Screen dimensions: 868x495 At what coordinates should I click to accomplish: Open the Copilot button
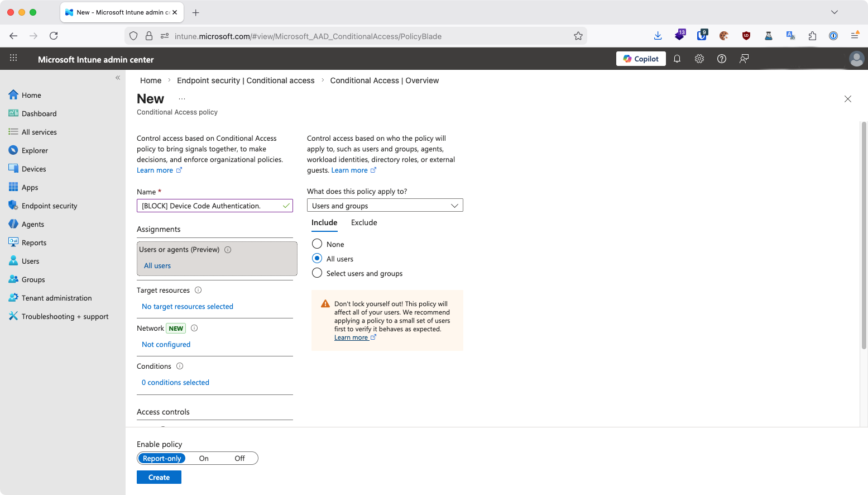641,59
